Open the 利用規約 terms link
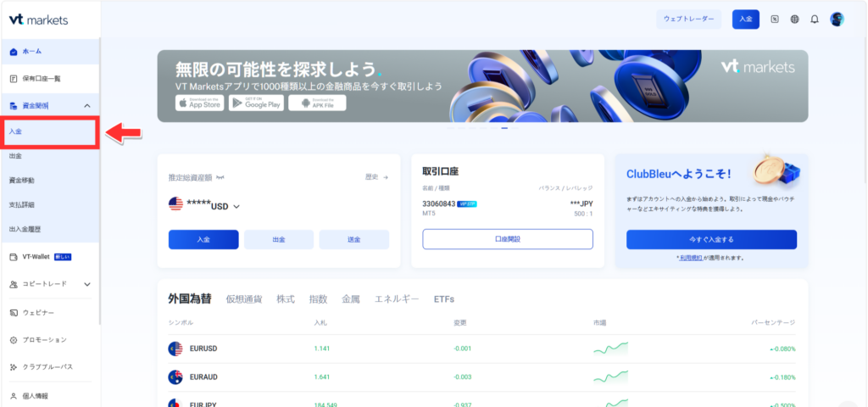 [x=692, y=258]
